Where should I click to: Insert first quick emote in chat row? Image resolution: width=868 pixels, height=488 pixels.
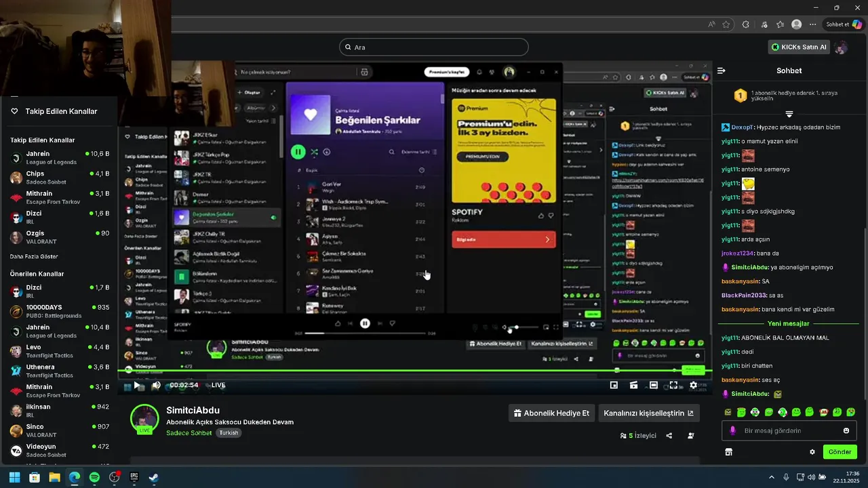(x=728, y=412)
